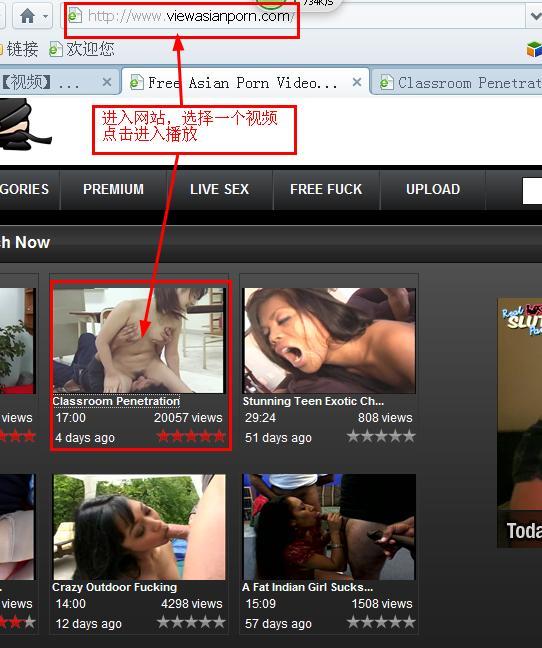The image size is (542, 648).
Task: Click the colored cube icon on bookmarks bar
Action: click(534, 50)
